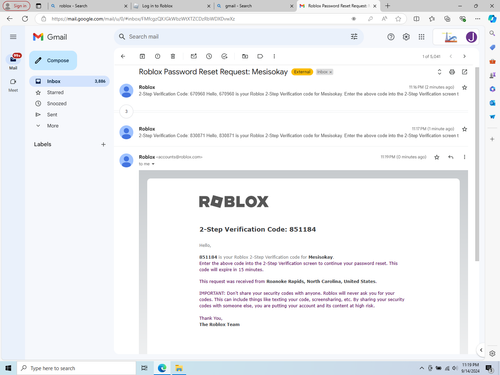This screenshot has height=375, width=500.
Task: Star the 11:17 PM Roblox message
Action: click(465, 129)
